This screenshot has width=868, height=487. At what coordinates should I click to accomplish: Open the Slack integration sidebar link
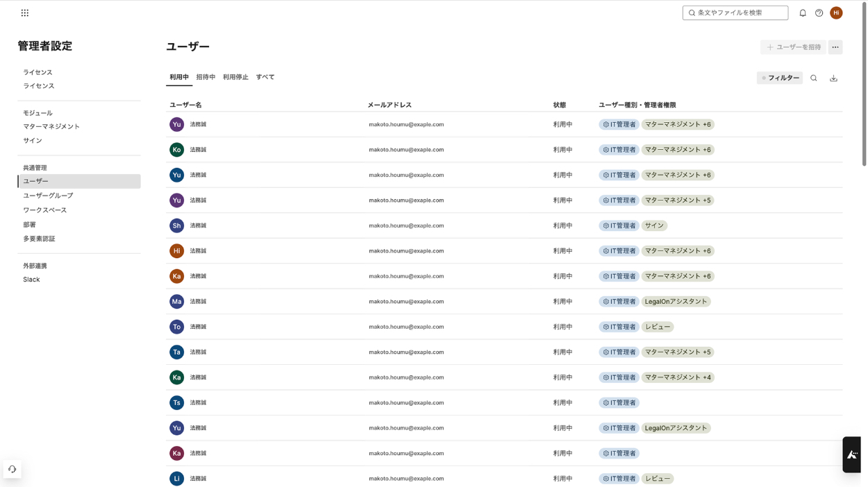pyautogui.click(x=31, y=280)
